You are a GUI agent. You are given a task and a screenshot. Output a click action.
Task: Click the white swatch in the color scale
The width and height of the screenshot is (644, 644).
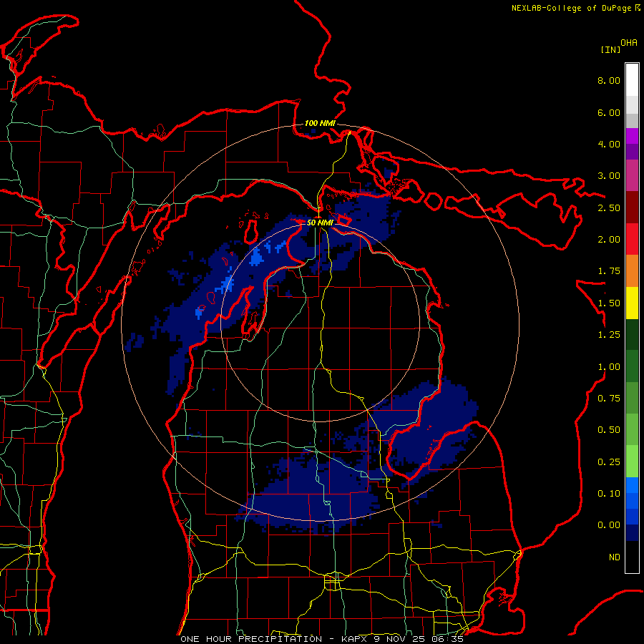tap(632, 79)
